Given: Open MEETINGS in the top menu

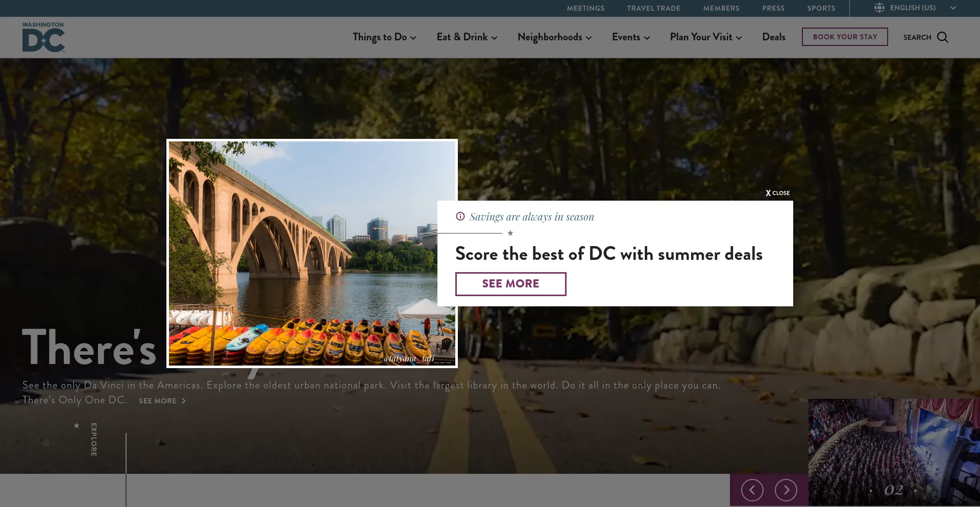Looking at the screenshot, I should tap(585, 8).
